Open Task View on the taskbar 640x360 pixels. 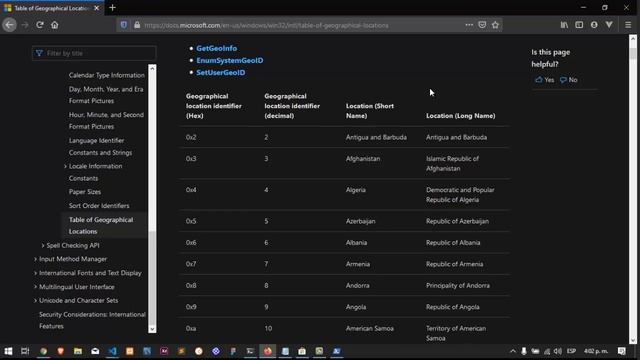coord(25,351)
